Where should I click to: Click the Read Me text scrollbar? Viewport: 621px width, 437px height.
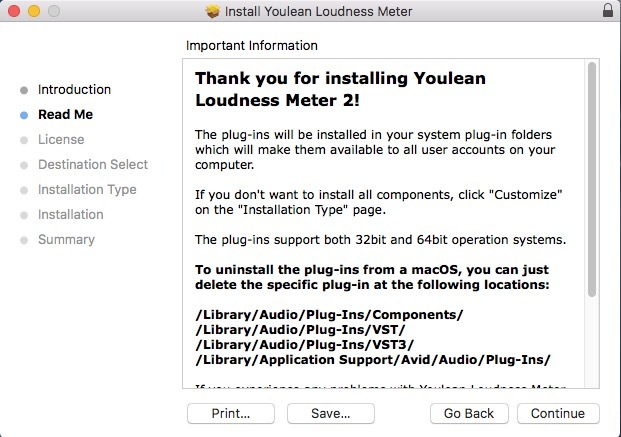pos(592,180)
